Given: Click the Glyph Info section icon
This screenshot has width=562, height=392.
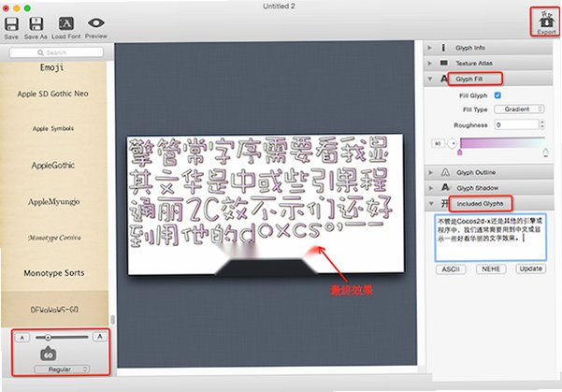Looking at the screenshot, I should [443, 48].
